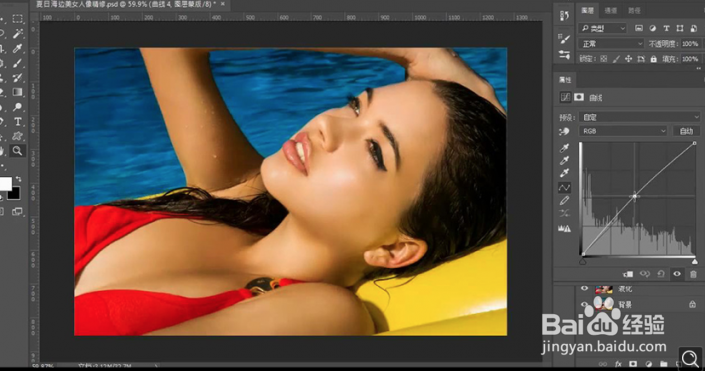The image size is (705, 371).
Task: Open the Brush settings panel icon
Action: tap(564, 39)
